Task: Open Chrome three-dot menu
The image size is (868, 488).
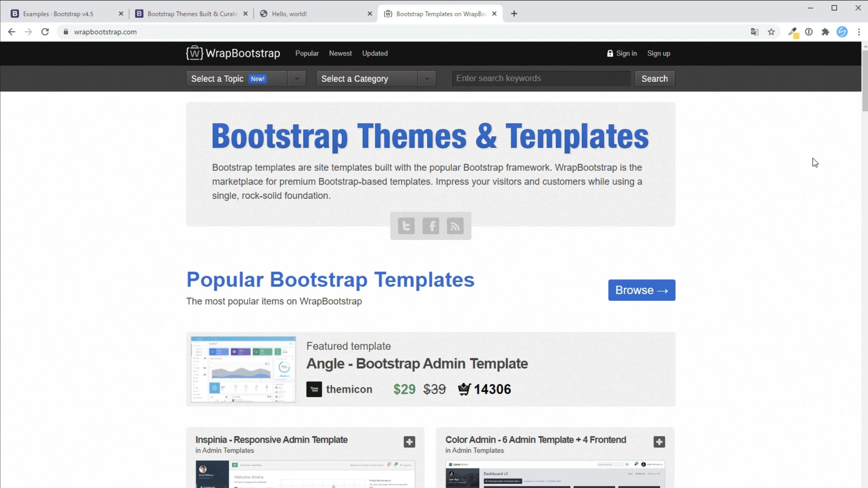Action: (859, 32)
